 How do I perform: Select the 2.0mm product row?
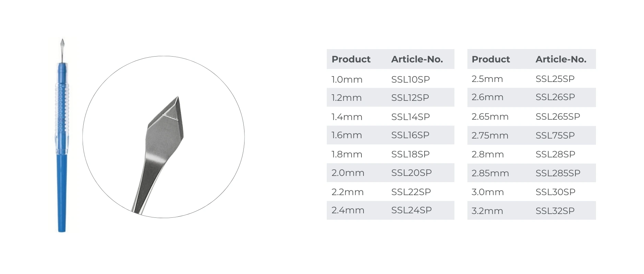pos(390,173)
